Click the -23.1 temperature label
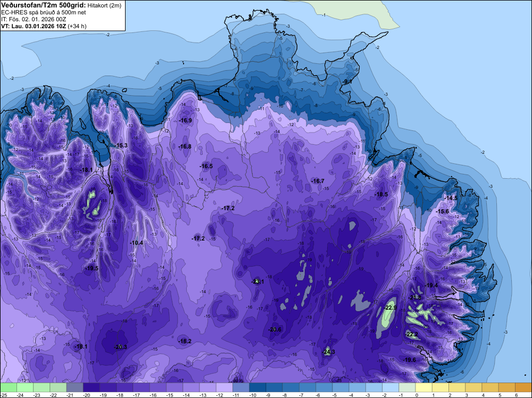 pyautogui.click(x=257, y=281)
